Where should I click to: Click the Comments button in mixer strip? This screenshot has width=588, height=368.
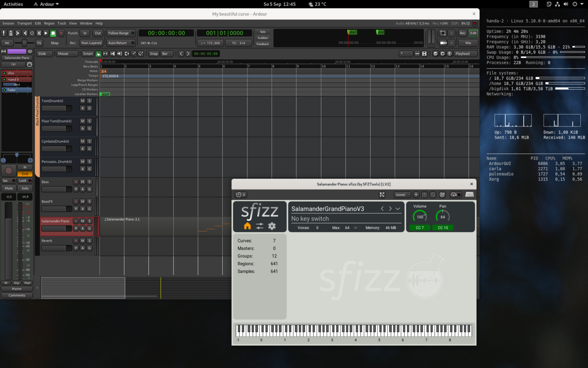coord(17,295)
